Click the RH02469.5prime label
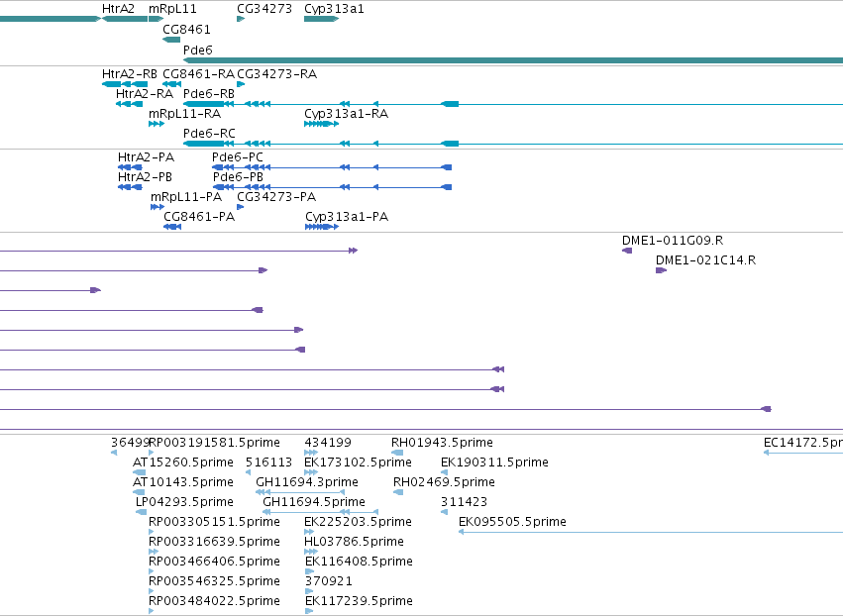 (444, 482)
